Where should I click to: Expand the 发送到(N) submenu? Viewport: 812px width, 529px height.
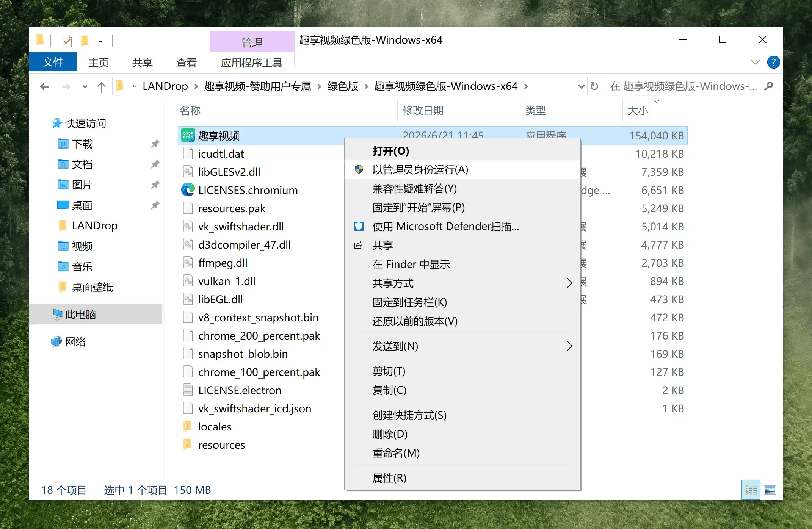569,346
